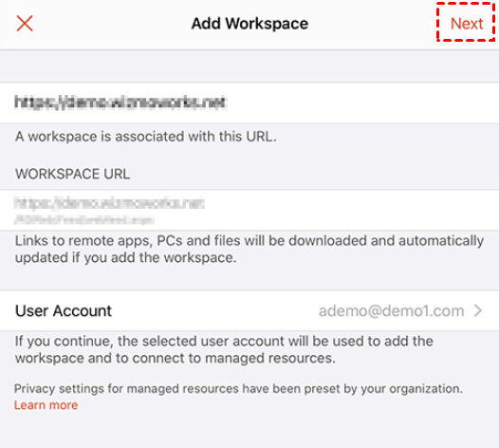The width and height of the screenshot is (499, 448).
Task: Open the User Account row chevron
Action: (478, 310)
